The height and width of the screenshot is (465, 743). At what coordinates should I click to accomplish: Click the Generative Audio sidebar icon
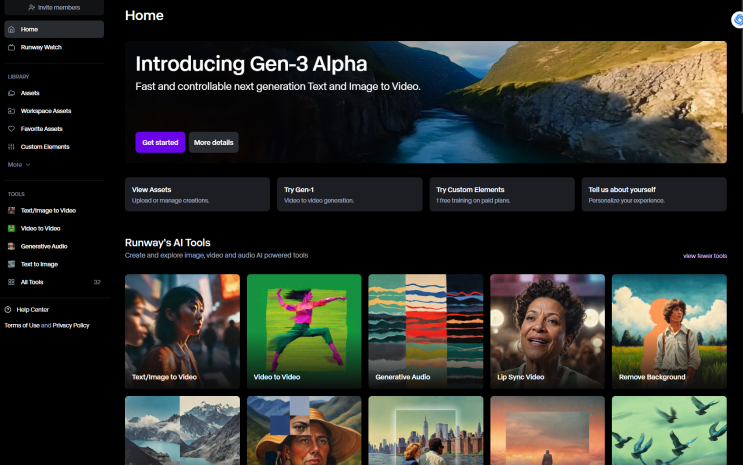(11, 246)
